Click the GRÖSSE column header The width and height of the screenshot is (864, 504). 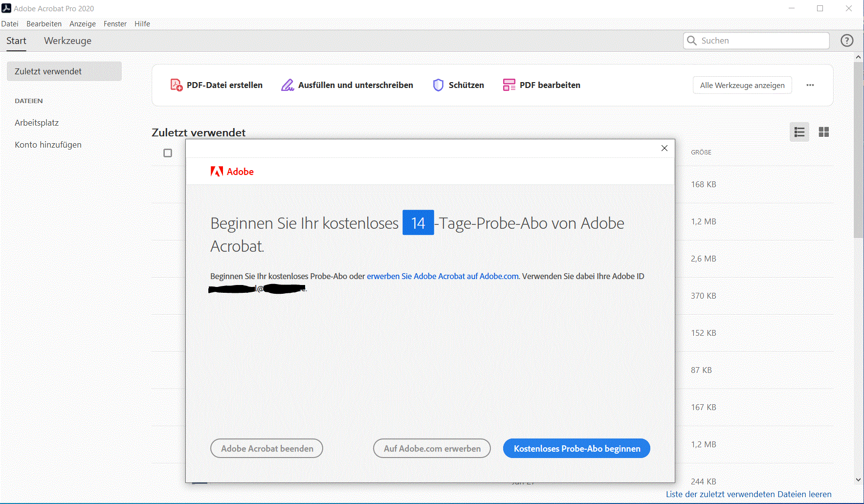click(x=701, y=153)
